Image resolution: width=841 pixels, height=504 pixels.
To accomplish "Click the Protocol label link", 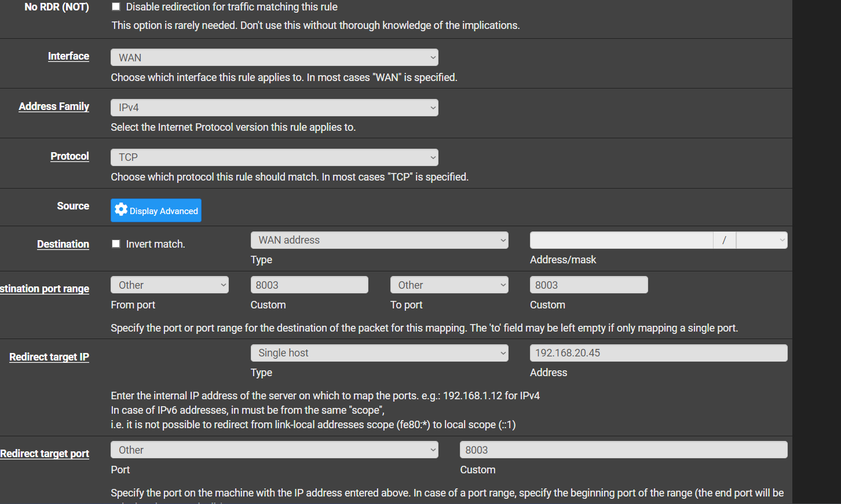I will (70, 156).
